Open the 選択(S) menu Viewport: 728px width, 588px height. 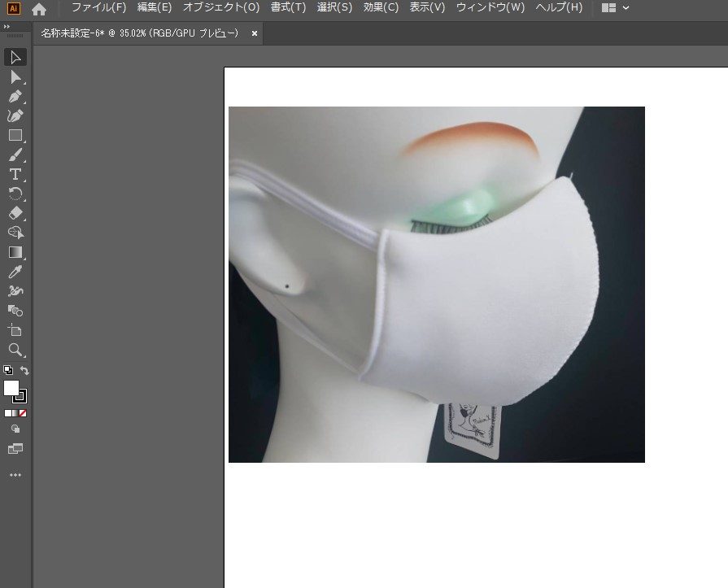point(334,7)
